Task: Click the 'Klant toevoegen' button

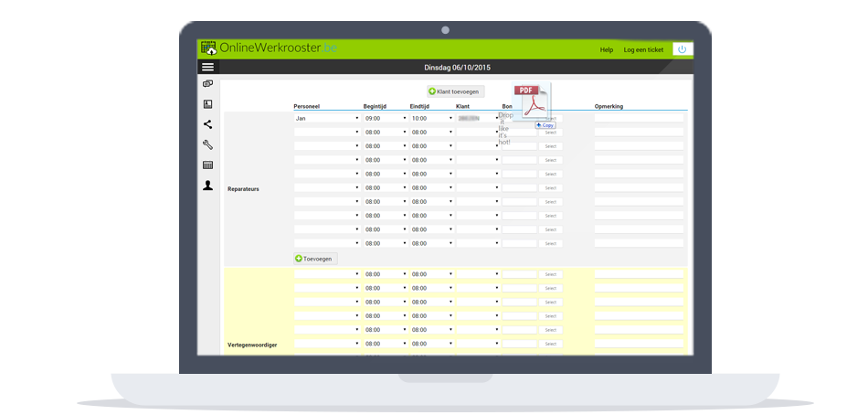Action: tap(456, 91)
